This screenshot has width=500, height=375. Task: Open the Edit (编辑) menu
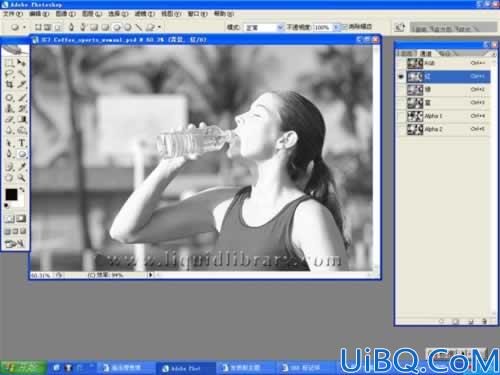(39, 14)
